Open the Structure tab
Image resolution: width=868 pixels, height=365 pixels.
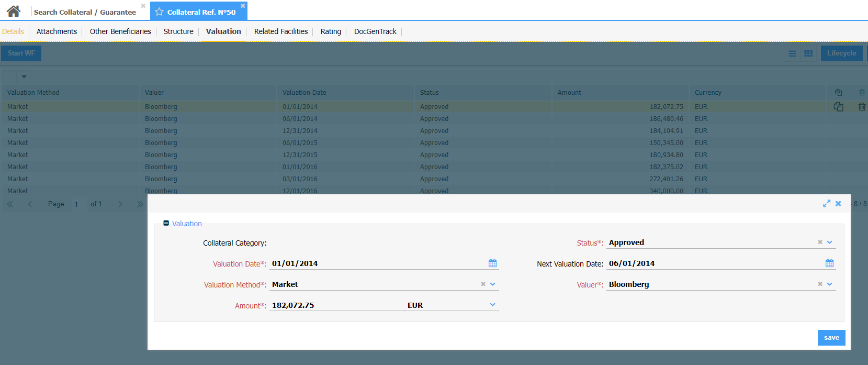click(178, 31)
